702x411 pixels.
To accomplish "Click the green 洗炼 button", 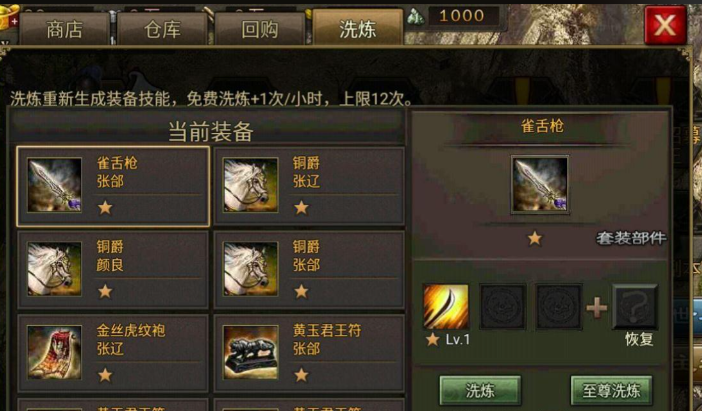I will click(x=480, y=390).
